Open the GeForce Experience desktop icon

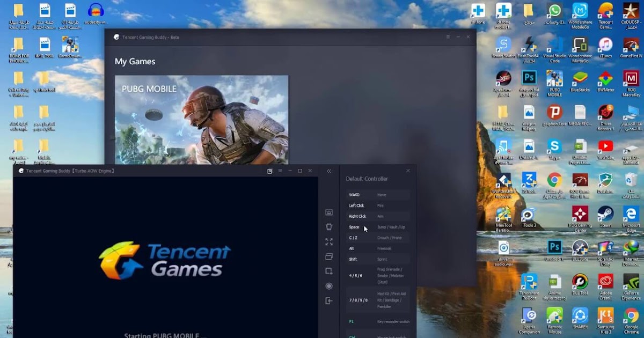[631, 286]
